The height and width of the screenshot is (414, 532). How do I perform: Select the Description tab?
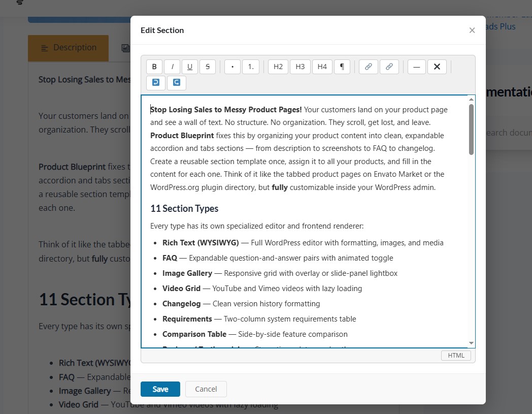(68, 47)
